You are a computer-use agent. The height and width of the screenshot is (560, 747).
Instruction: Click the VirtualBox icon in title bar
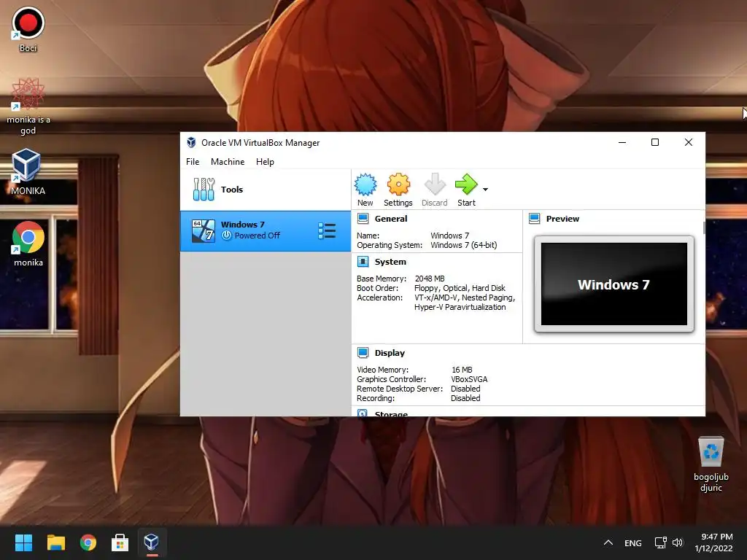click(x=192, y=142)
